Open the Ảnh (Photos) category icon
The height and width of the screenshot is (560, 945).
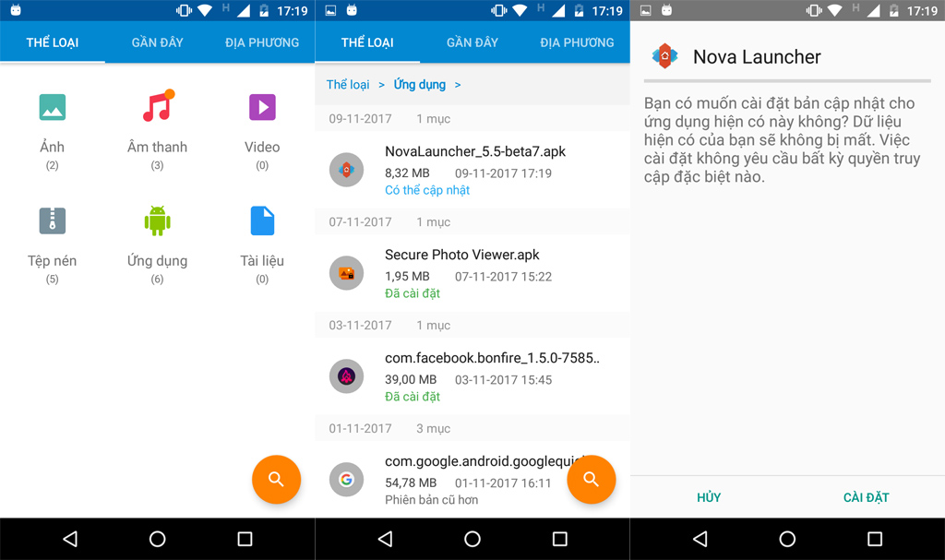click(x=53, y=107)
